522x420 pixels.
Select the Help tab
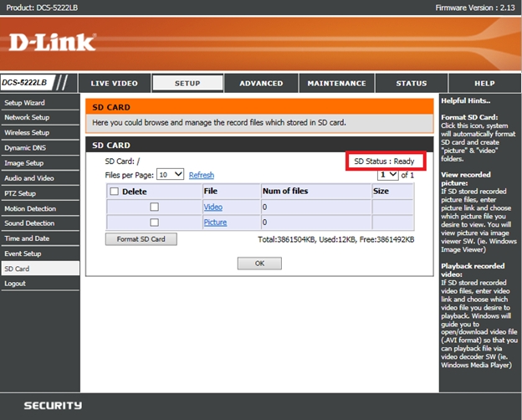click(484, 84)
